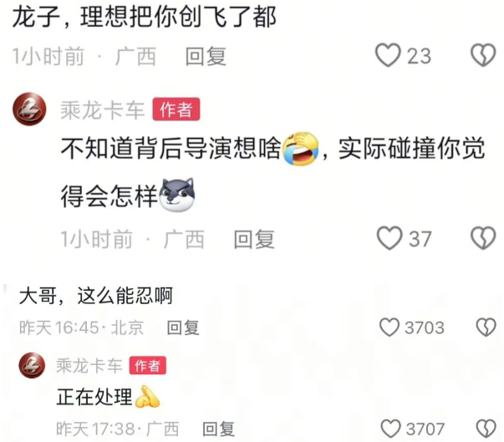Reply to the 正在处理 comment
Viewport: 504px width, 442px height.
coord(219,429)
